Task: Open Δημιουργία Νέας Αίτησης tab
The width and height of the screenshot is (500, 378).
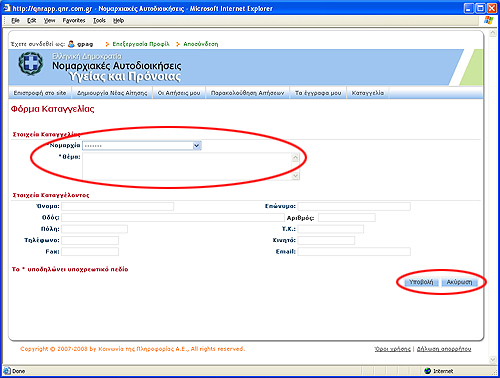Action: point(112,93)
